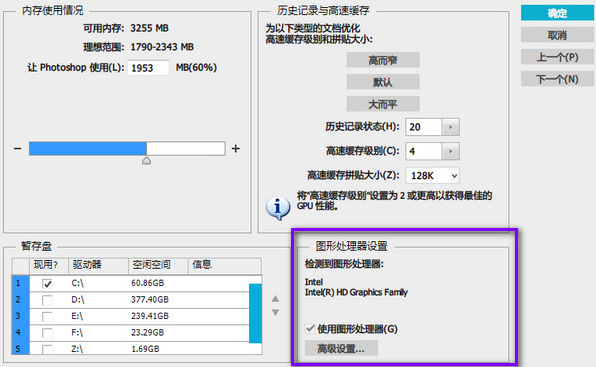The image size is (596, 367).
Task: Decrease memory with the minus icon
Action: coord(17,149)
